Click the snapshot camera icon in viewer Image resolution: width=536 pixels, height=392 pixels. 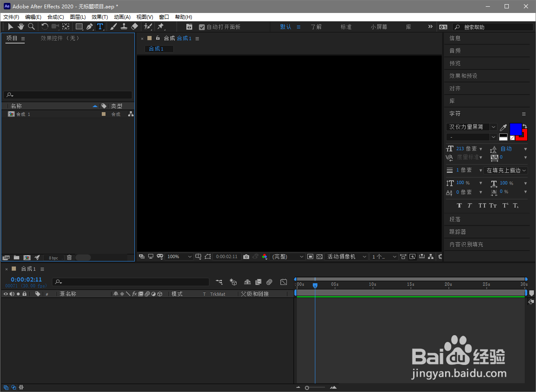click(x=246, y=256)
